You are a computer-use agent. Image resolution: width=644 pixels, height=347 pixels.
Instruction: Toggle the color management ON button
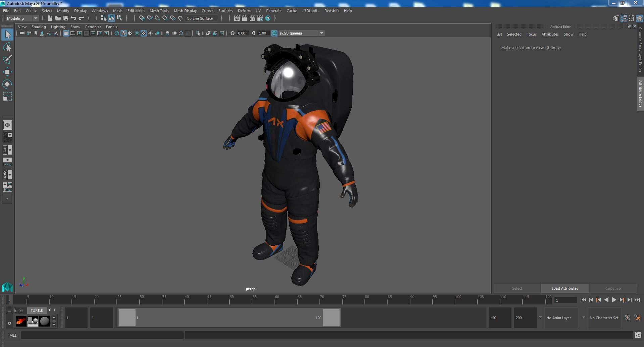(274, 33)
